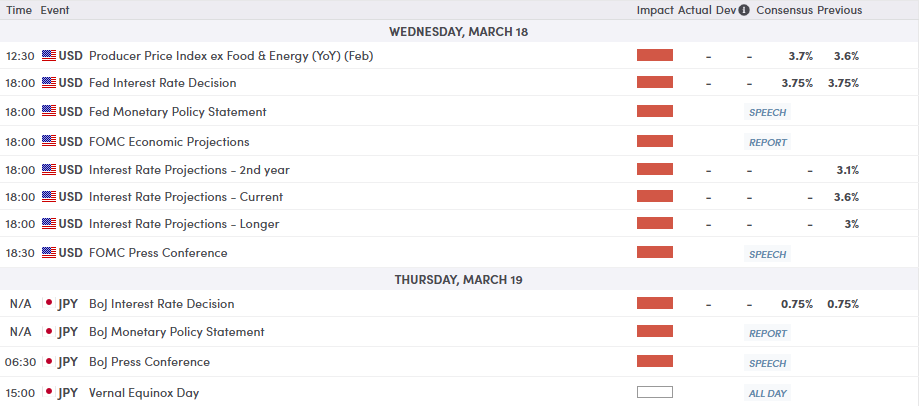Open Interest Rate Projections – Longer event

[x=184, y=224]
